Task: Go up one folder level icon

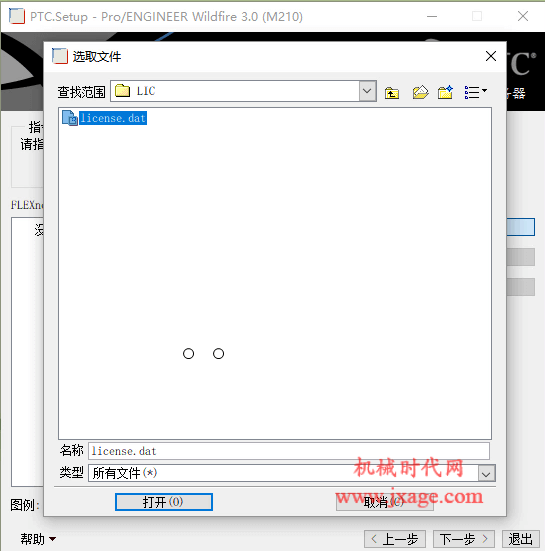Action: click(x=392, y=93)
